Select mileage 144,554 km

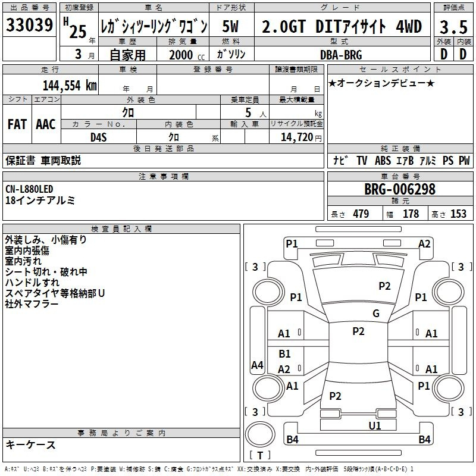70,86
